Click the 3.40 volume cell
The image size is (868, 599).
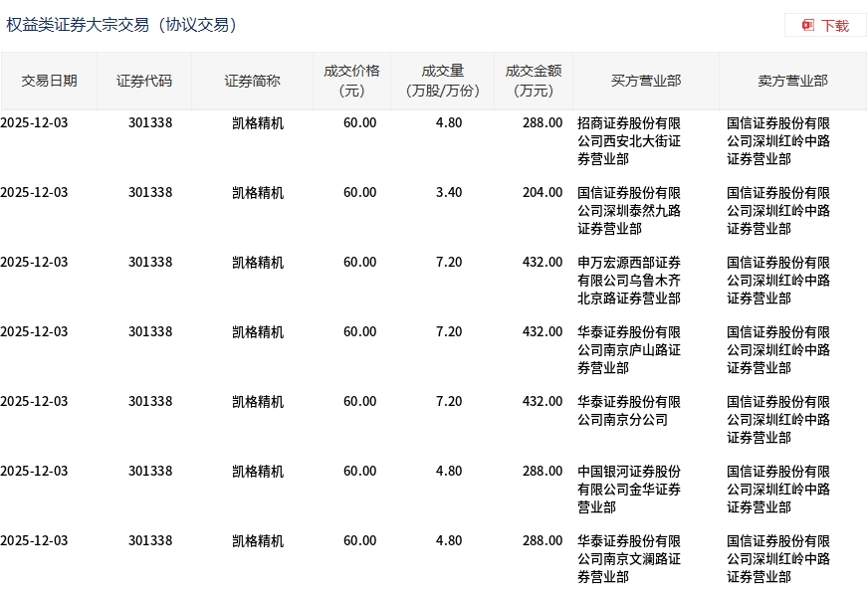click(448, 193)
